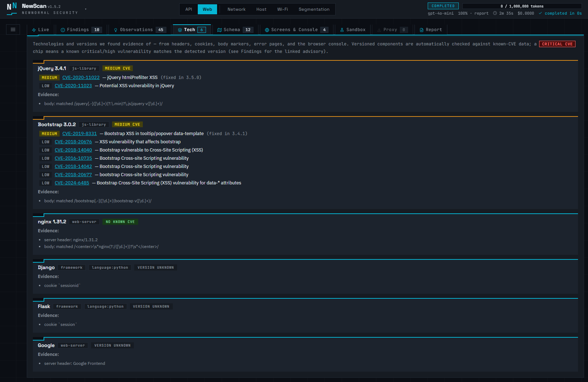Click the COMPLETED status badge
588x382 pixels.
click(x=443, y=6)
